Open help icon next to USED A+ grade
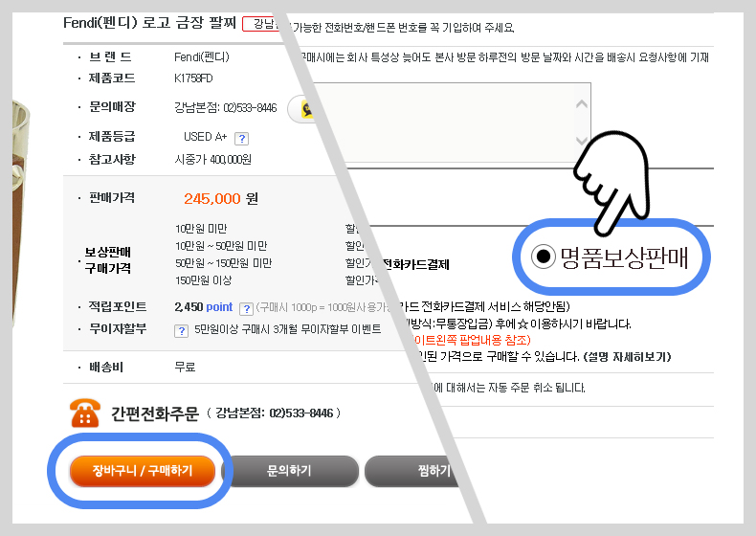 (x=241, y=139)
